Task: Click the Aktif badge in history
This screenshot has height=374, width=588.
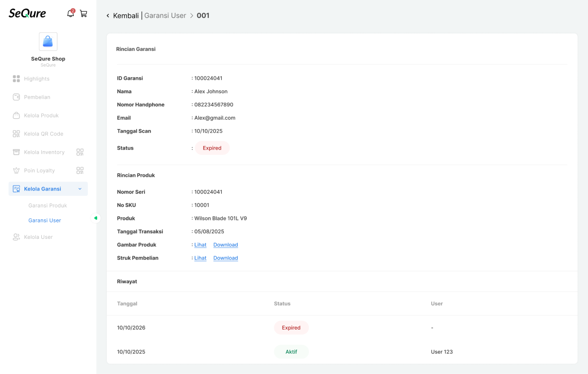Action: [292, 352]
